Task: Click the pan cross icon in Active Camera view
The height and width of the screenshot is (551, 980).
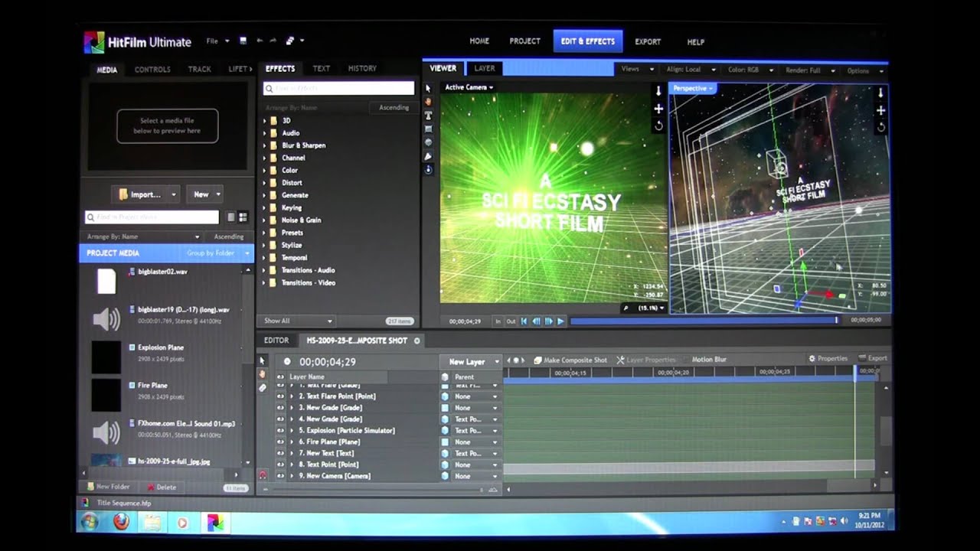Action: pyautogui.click(x=658, y=109)
